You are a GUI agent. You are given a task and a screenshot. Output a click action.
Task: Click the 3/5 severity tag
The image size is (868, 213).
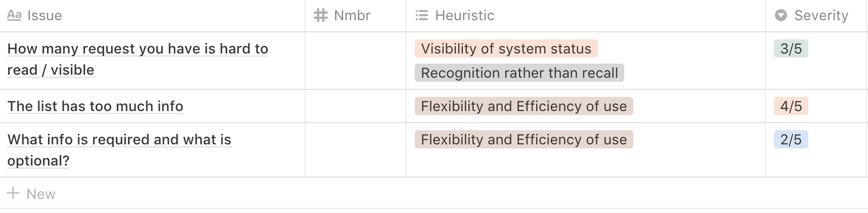coord(790,49)
